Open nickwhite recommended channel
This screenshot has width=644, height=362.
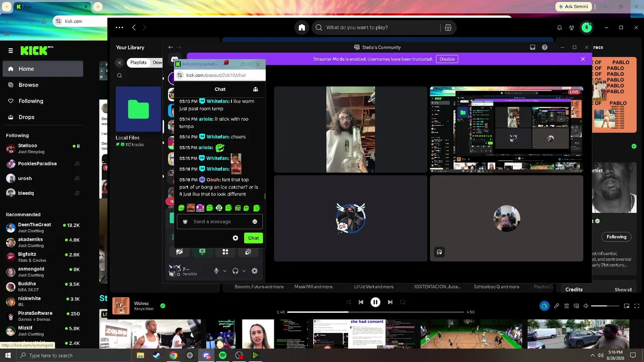tap(43, 301)
